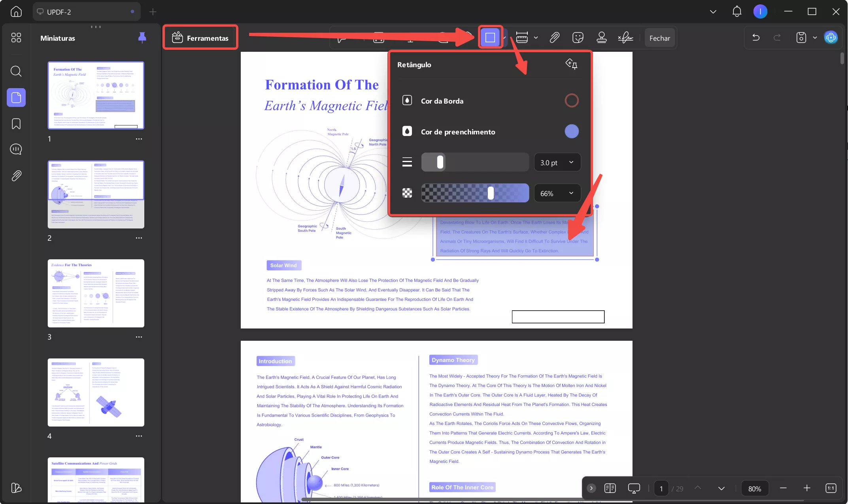Select the stamp tool

point(601,38)
